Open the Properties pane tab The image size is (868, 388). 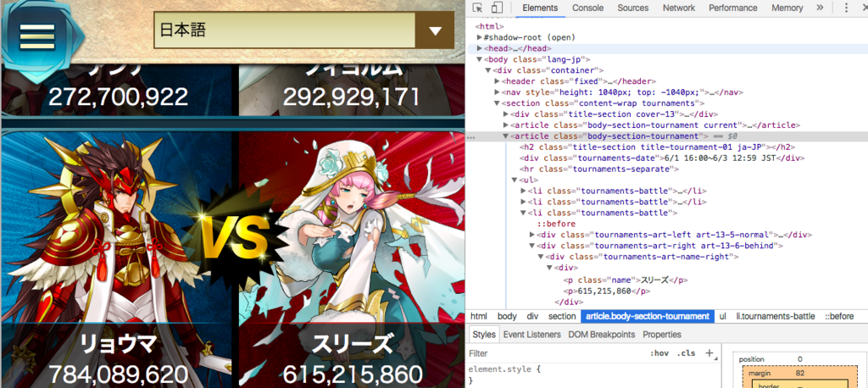pyautogui.click(x=661, y=335)
